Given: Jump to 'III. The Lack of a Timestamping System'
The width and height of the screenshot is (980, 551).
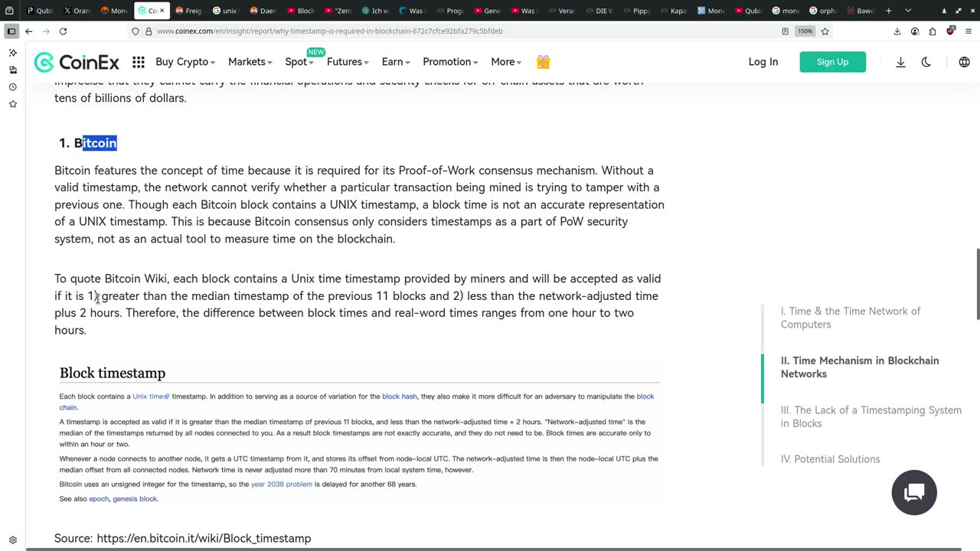Looking at the screenshot, I should tap(871, 416).
